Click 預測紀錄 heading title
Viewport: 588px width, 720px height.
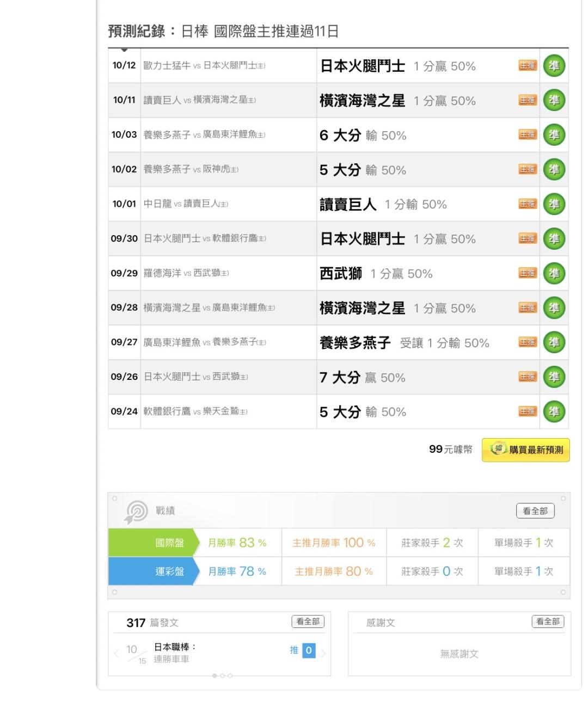pos(224,32)
